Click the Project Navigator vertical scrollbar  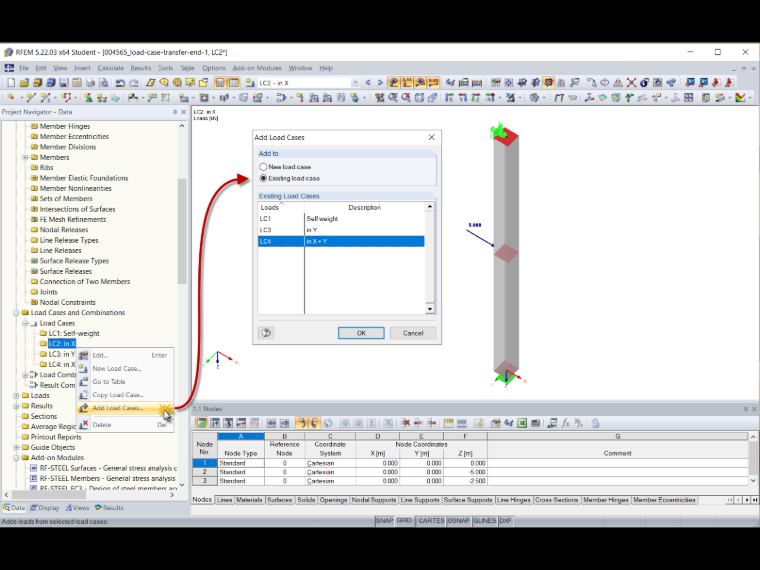coord(182,231)
